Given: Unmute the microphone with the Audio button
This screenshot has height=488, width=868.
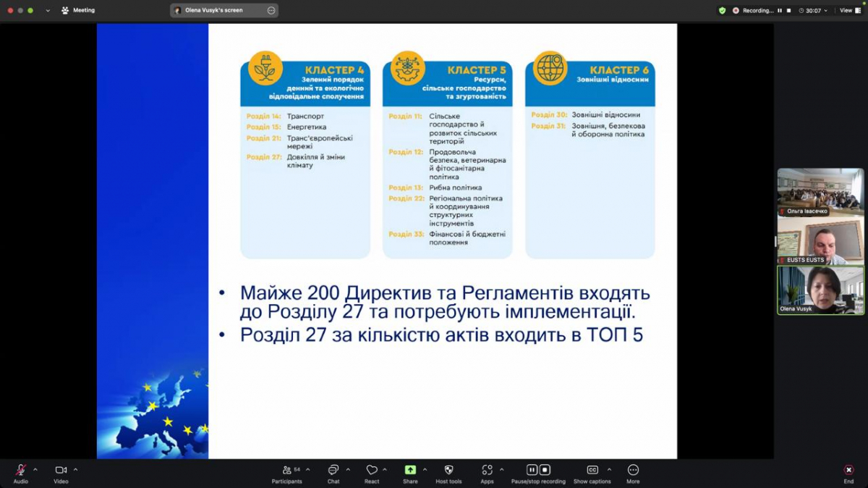Looking at the screenshot, I should [x=20, y=471].
